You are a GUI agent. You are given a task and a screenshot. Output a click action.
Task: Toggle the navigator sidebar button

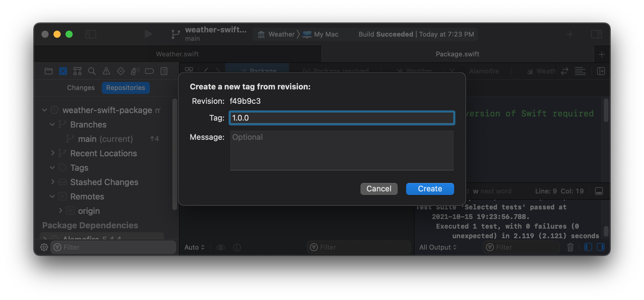pos(90,34)
